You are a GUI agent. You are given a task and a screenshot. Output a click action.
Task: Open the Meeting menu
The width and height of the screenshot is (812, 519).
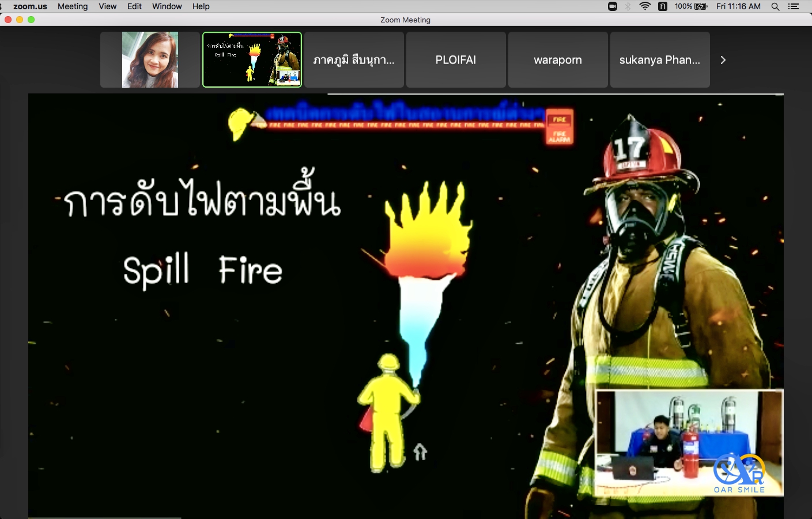coord(73,6)
